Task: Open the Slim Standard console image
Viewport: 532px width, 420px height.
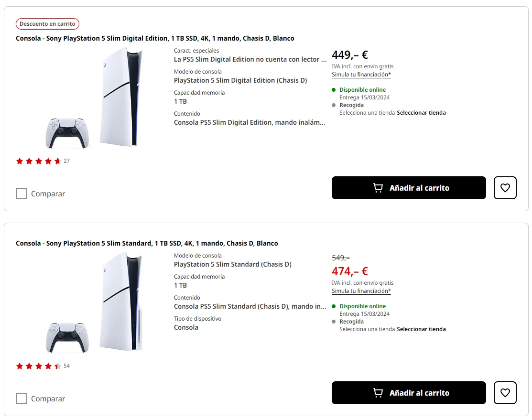Action: pos(95,302)
